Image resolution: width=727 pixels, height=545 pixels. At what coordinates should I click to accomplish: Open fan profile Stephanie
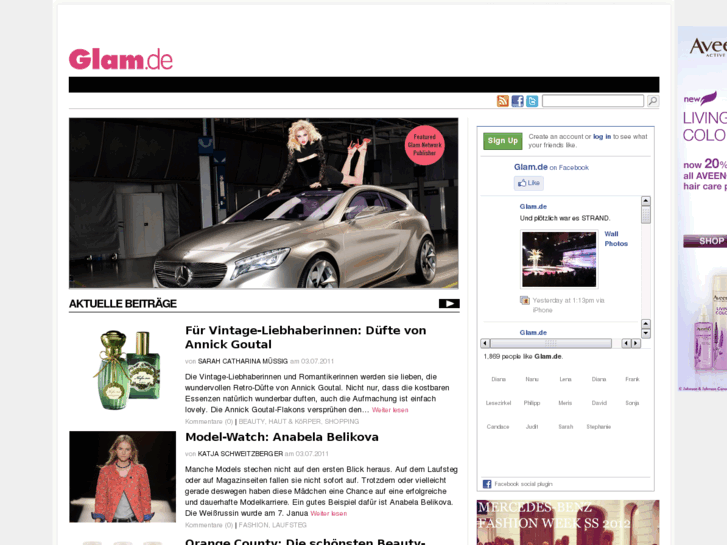[x=599, y=427]
